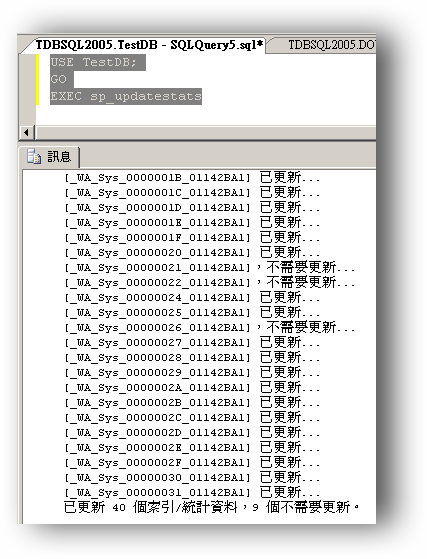This screenshot has height=559, width=427.
Task: Select the _WA_Sys_00000030_01142BA1 message row
Action: pos(192,477)
